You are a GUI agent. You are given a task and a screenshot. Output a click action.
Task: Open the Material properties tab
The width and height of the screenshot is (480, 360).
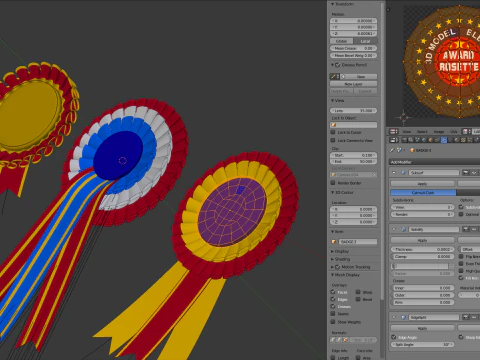(x=457, y=140)
